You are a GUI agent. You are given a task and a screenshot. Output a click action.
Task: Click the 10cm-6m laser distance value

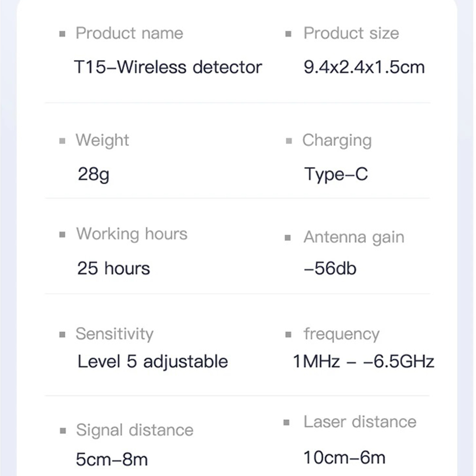tap(344, 458)
